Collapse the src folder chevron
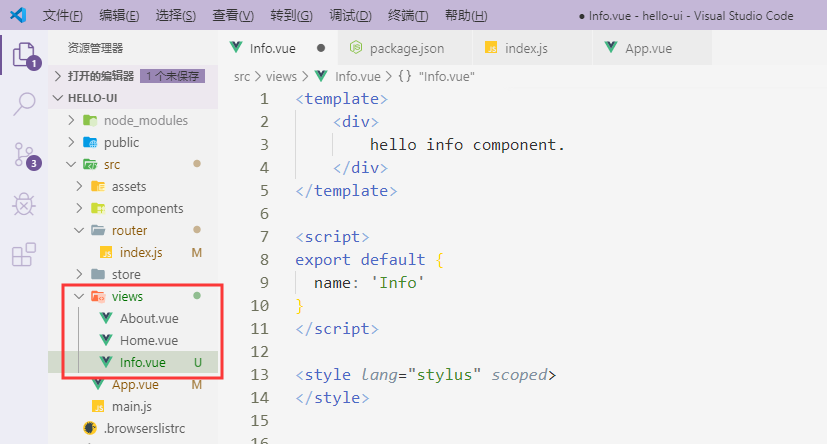The height and width of the screenshot is (444, 827). [x=71, y=165]
